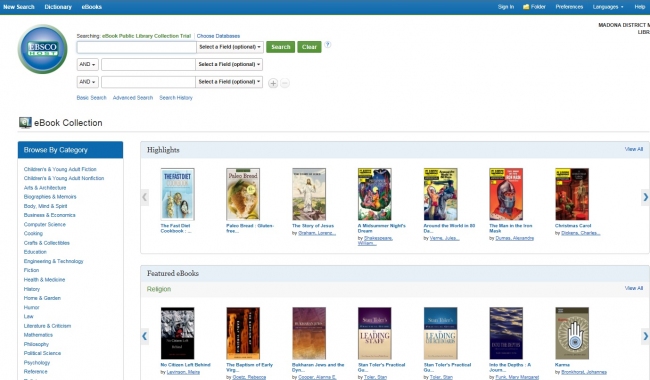Open Bukharan Jews book cover

(309, 333)
